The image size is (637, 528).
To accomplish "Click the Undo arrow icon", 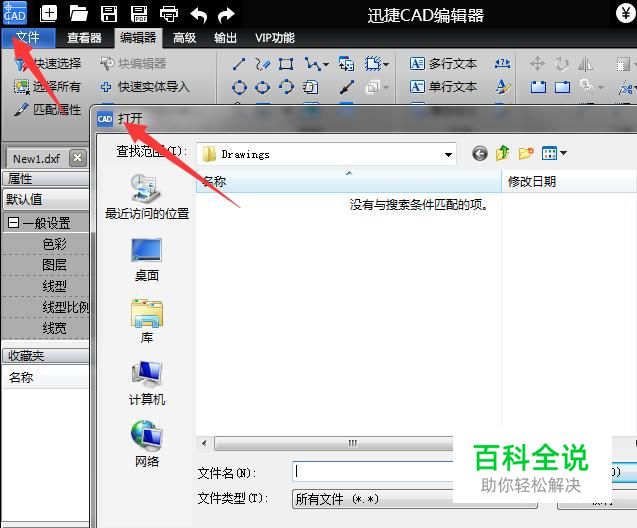I will pyautogui.click(x=199, y=15).
